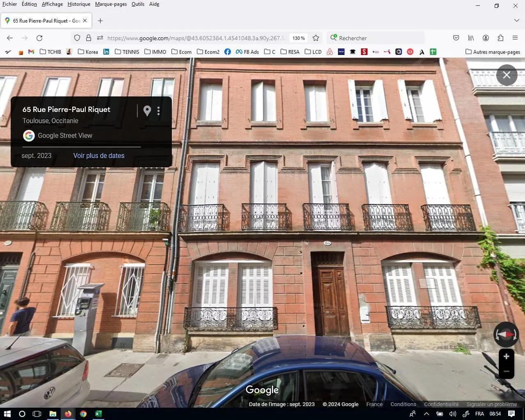The width and height of the screenshot is (525, 420).
Task: Expand the list all tabs chevron
Action: 516,21
